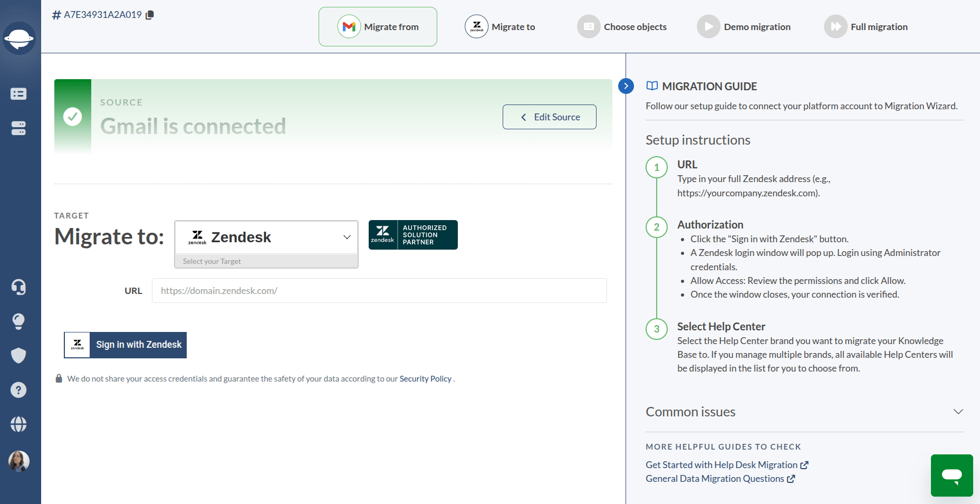980x504 pixels.
Task: Open the list view sidebar icon
Action: coord(18,94)
